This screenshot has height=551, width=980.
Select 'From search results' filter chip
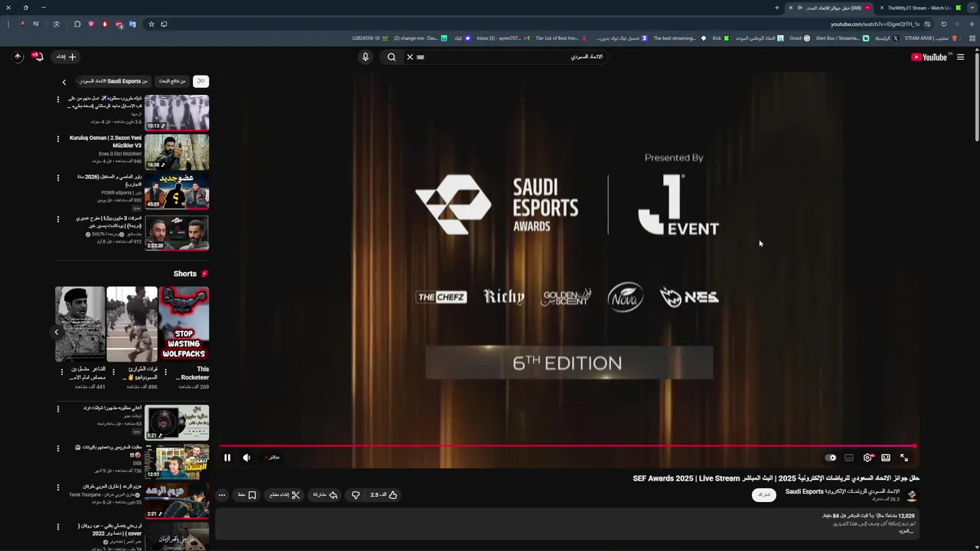(172, 81)
